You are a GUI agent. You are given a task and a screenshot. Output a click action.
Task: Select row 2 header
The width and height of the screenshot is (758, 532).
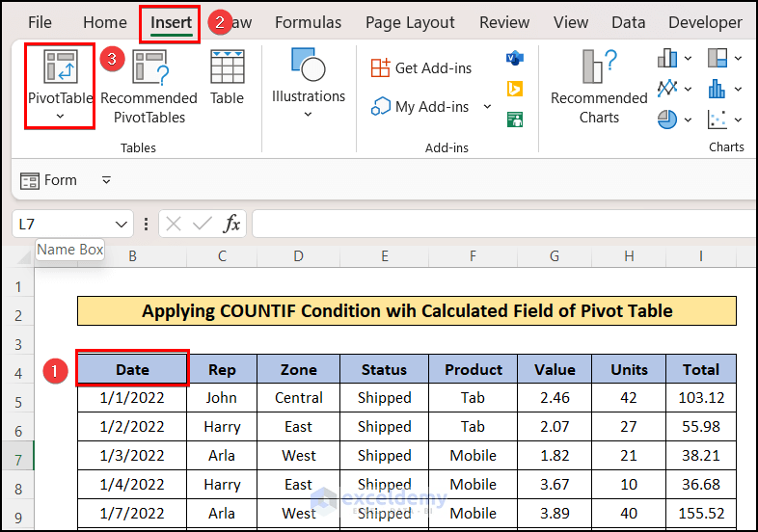pos(18,315)
